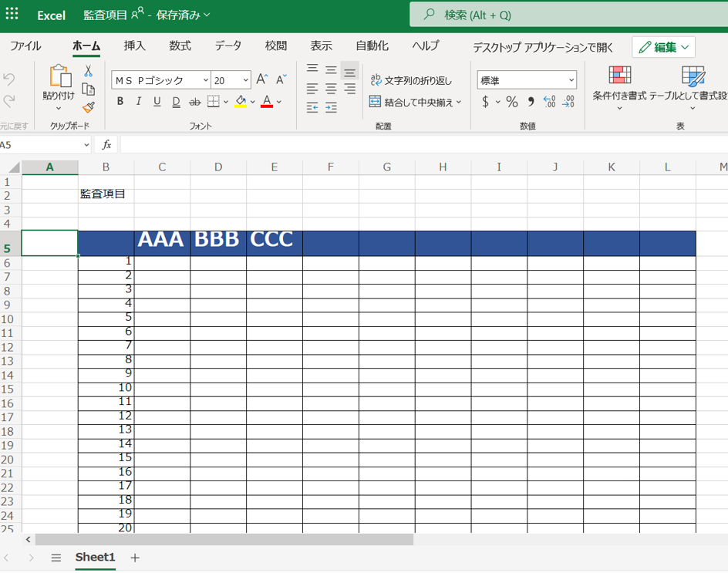The width and height of the screenshot is (728, 573).
Task: Open 条件付き書式 conditional formatting
Action: 619,88
